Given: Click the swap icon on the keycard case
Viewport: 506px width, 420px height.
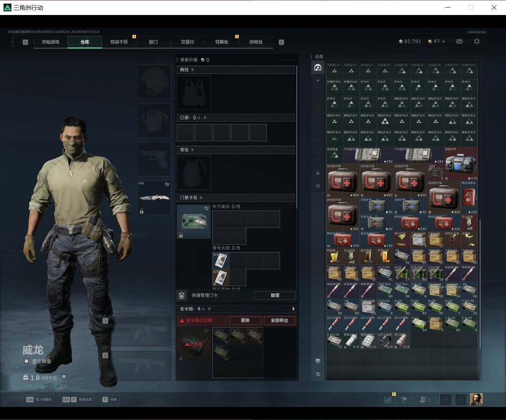Looking at the screenshot, I should (206, 208).
